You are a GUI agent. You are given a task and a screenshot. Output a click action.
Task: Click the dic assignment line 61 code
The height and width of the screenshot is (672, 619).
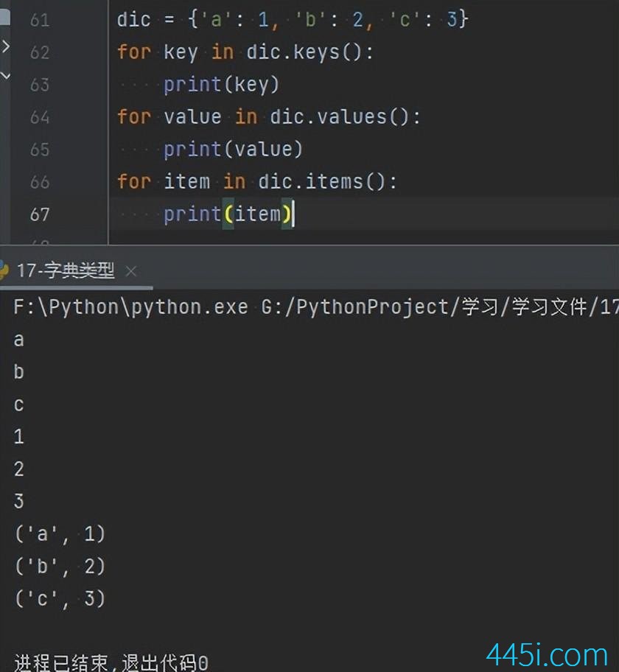point(293,19)
